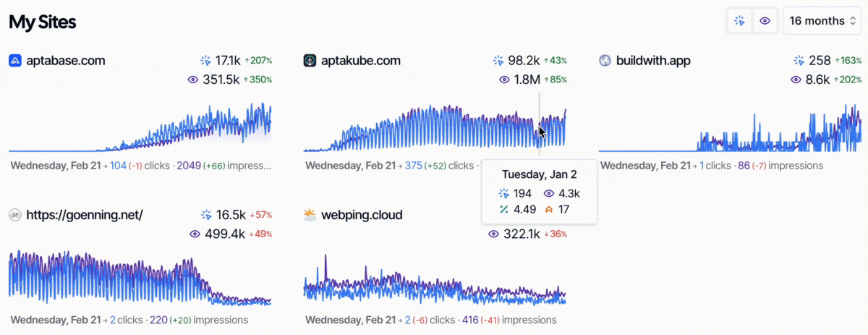Click the buildwith.app globe favicon

[605, 61]
